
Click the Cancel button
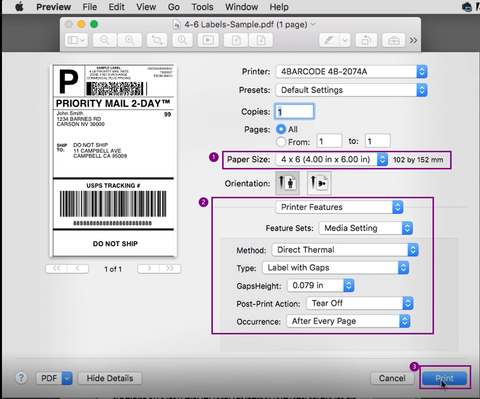point(392,378)
